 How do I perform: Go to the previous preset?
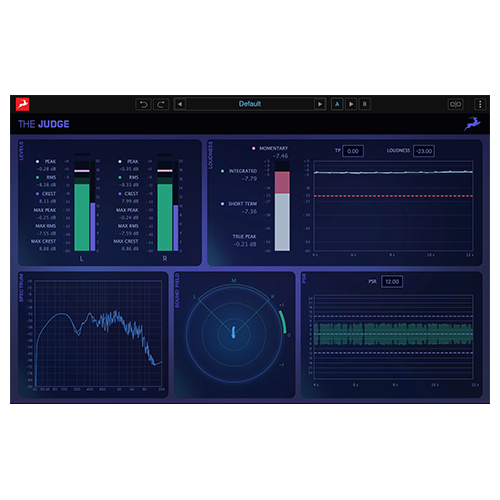pos(180,104)
